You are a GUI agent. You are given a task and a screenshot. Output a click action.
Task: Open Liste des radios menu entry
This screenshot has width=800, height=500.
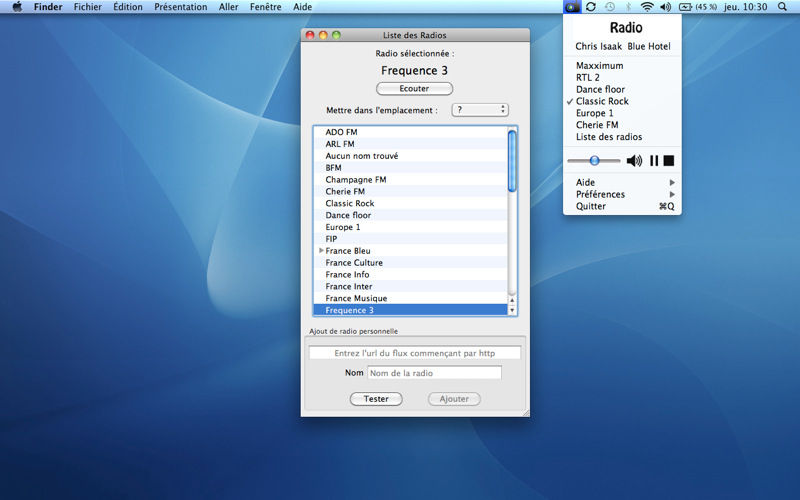(x=622, y=137)
